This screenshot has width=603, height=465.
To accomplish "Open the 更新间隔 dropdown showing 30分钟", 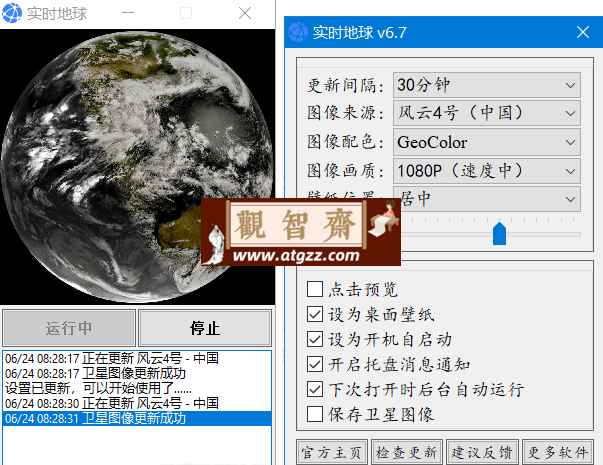I will pos(486,85).
